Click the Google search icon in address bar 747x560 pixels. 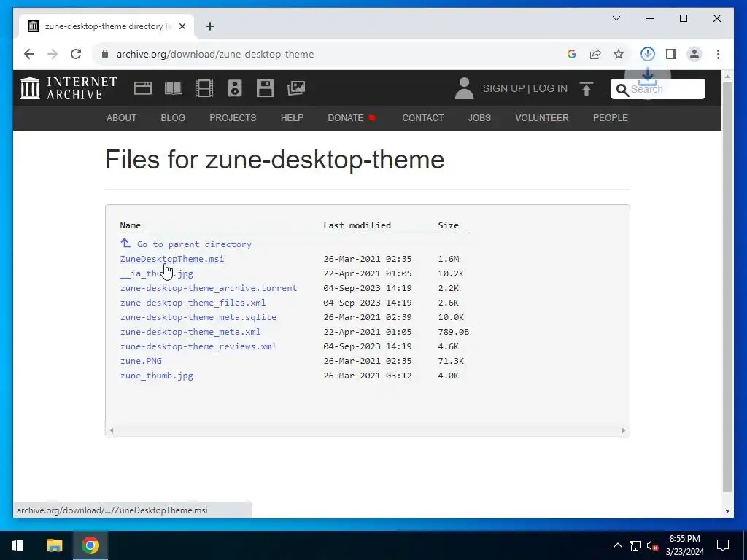572,54
